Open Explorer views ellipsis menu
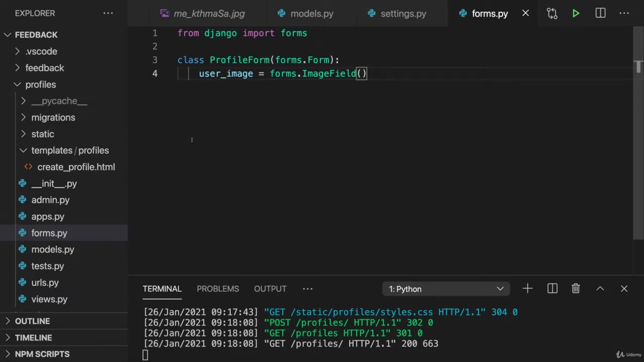The image size is (644, 362). click(108, 13)
